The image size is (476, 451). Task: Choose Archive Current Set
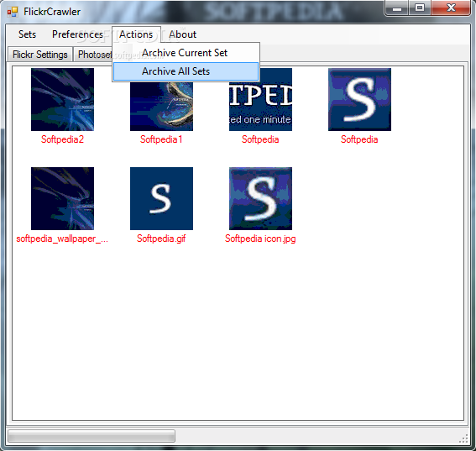tap(186, 53)
